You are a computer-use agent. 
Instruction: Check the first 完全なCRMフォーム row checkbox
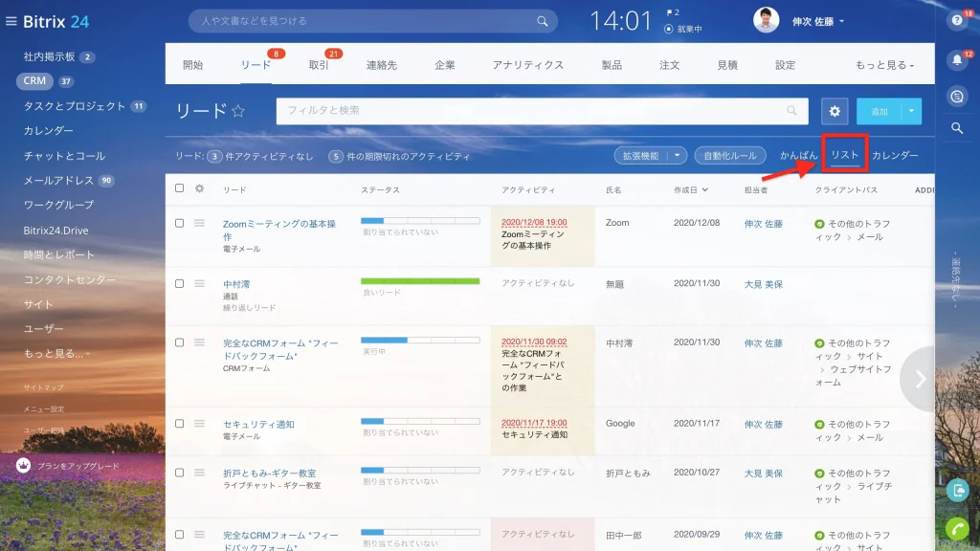click(x=179, y=342)
